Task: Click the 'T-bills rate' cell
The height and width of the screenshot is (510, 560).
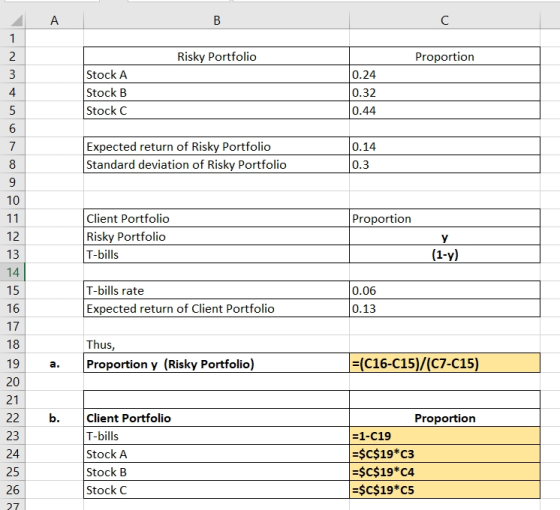Action: tap(216, 290)
